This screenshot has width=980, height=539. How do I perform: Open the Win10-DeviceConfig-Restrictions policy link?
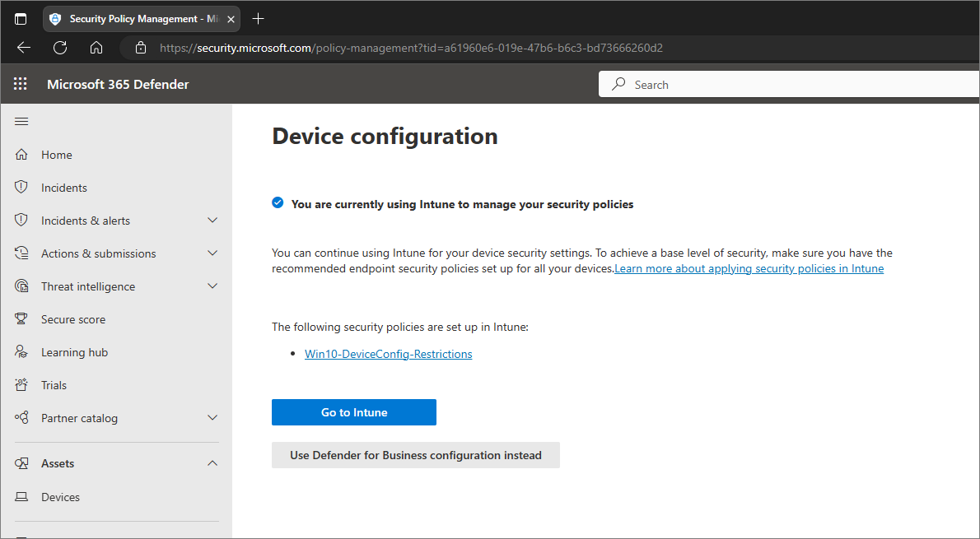click(x=389, y=354)
